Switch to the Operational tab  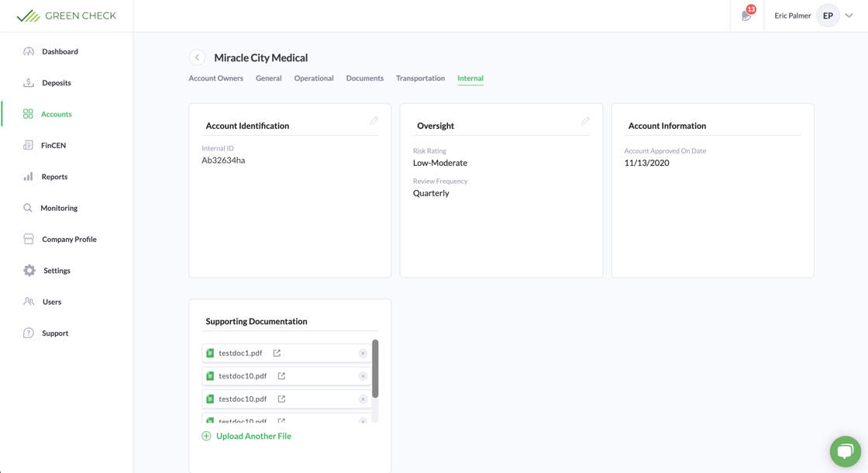coord(314,78)
